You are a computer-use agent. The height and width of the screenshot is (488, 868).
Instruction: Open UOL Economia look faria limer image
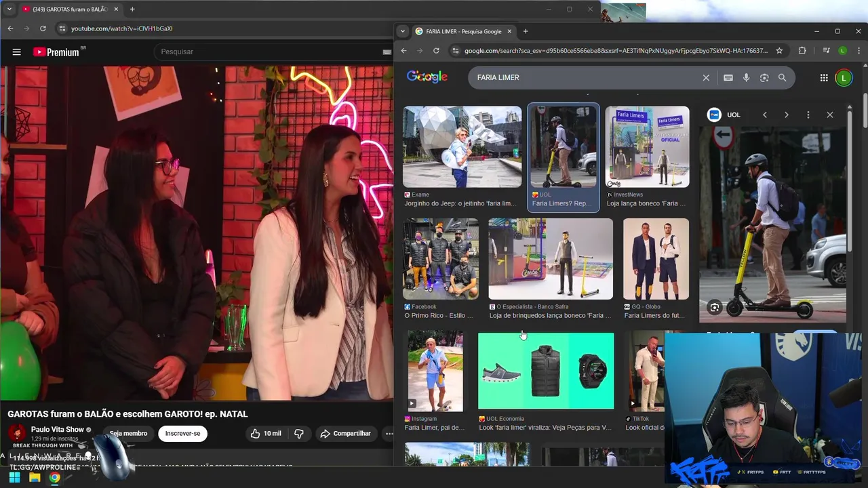(546, 371)
